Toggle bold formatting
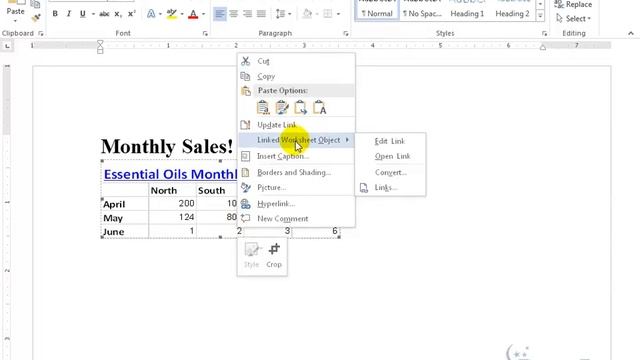 55,14
